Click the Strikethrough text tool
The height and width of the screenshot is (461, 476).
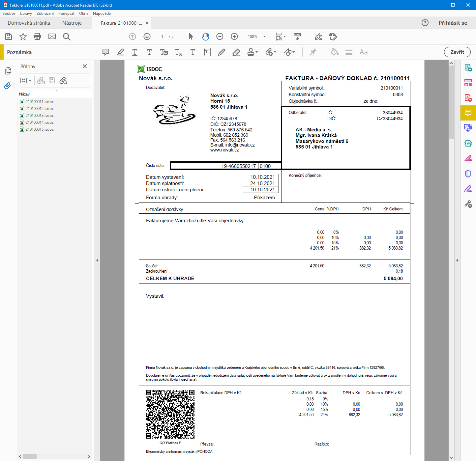(x=149, y=52)
